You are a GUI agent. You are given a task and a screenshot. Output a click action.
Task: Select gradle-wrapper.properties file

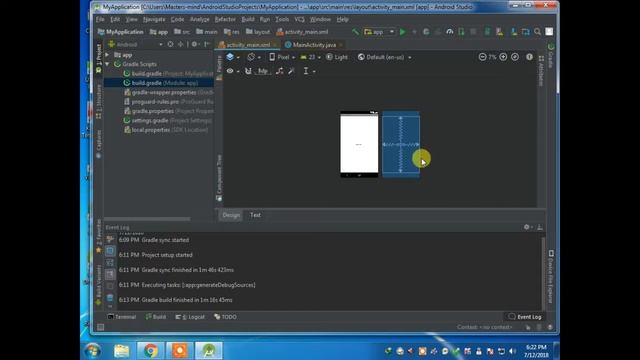tap(168, 92)
